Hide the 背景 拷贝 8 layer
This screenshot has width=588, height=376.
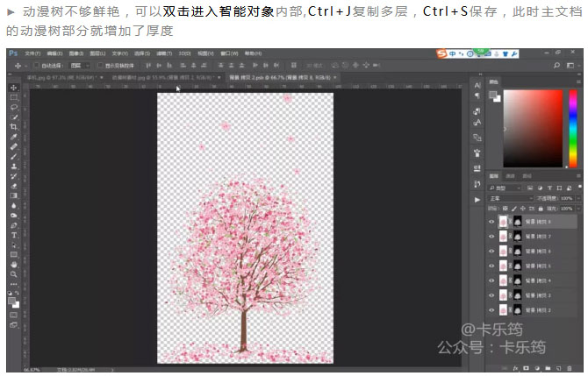[x=491, y=222]
